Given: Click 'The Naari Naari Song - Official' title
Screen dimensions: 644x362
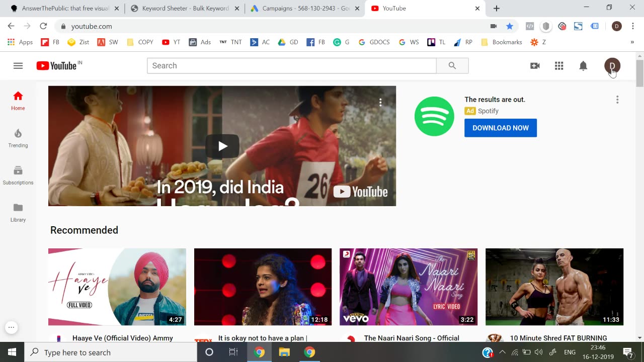Looking at the screenshot, I should (412, 338).
